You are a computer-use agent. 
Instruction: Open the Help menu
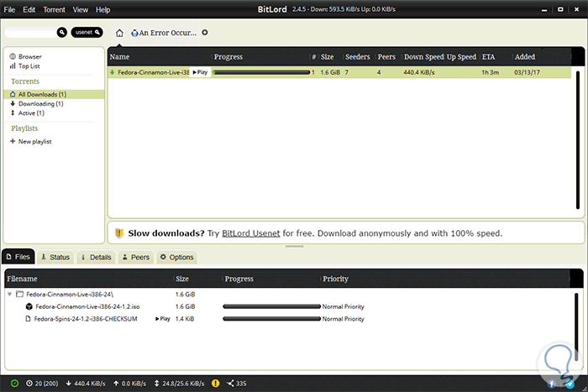[x=102, y=10]
